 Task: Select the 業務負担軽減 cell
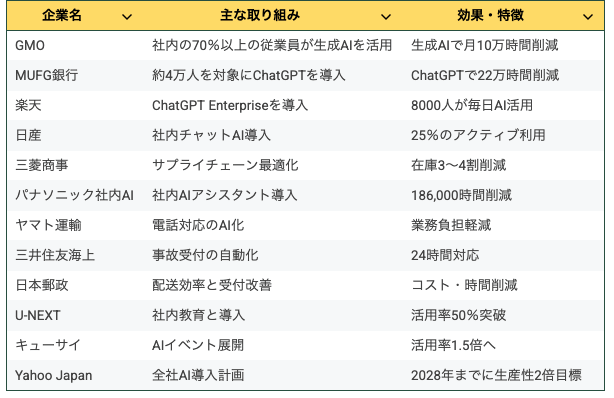point(451,225)
